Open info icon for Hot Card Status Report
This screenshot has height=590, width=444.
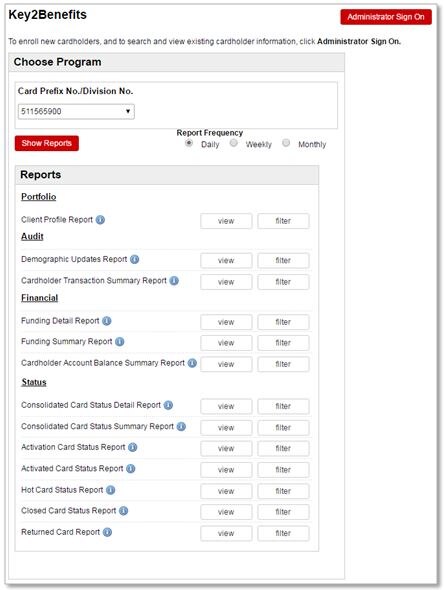(110, 490)
